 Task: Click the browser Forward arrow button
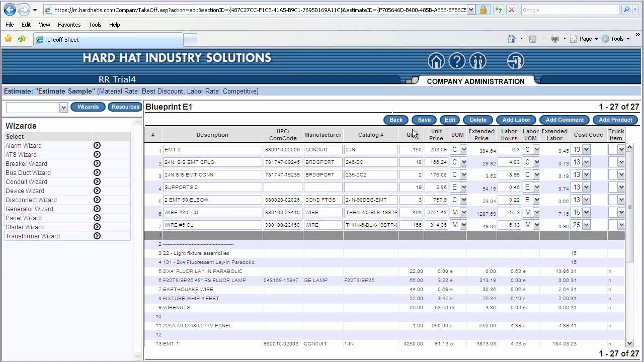point(23,10)
